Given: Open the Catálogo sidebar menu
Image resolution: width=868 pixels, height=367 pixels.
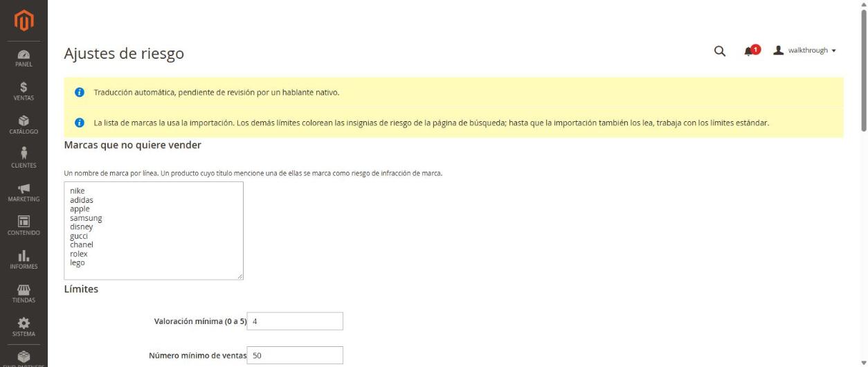Looking at the screenshot, I should 24,125.
